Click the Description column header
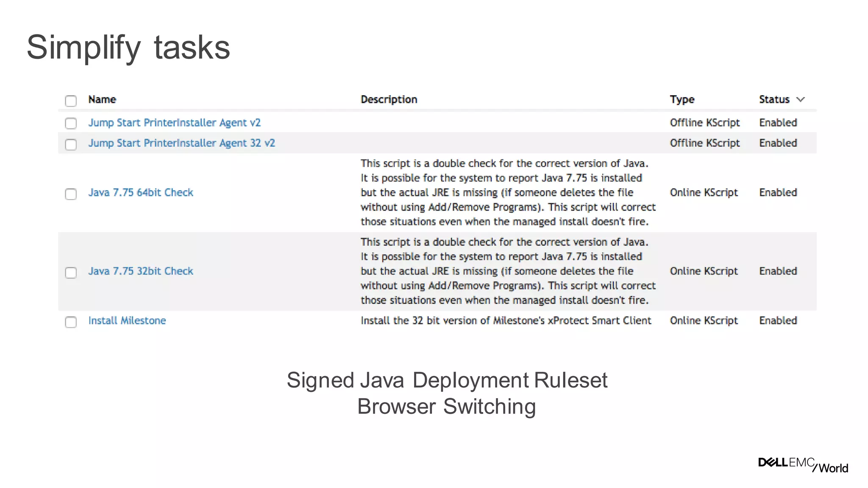Image resolution: width=868 pixels, height=488 pixels. click(389, 100)
